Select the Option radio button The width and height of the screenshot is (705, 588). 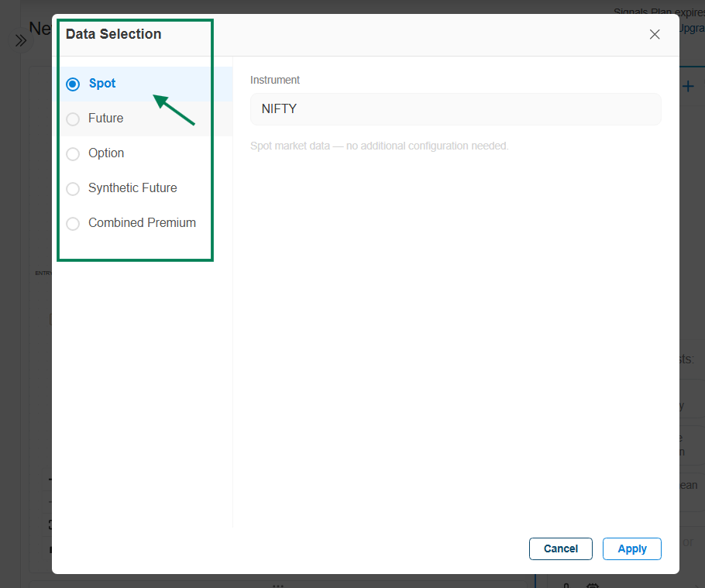pyautogui.click(x=73, y=153)
